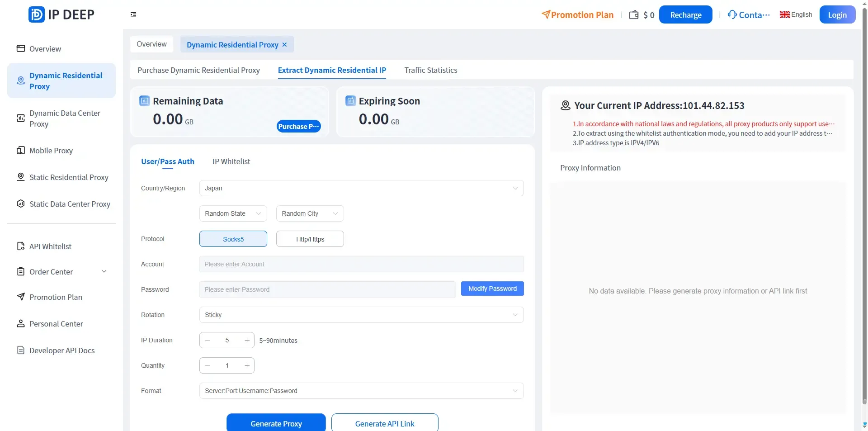Click the Static Residential Proxy icon
Image resolution: width=868 pixels, height=431 pixels.
(21, 177)
